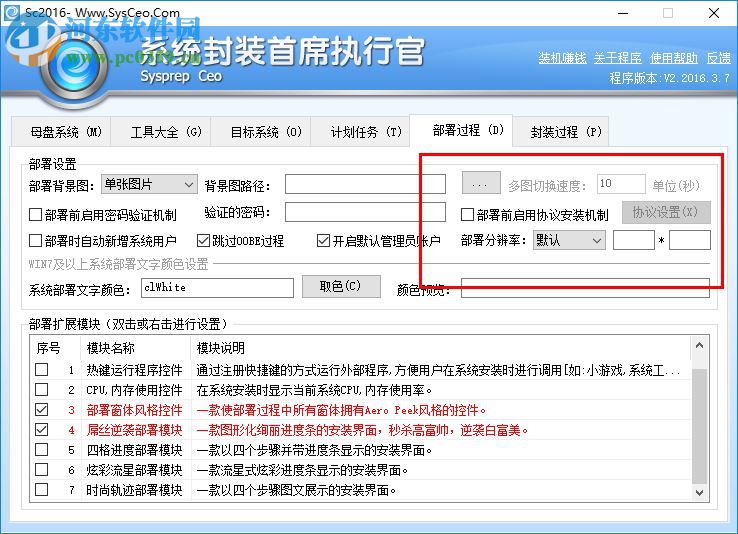Enable 部署时自动新增系统用户 checkbox
The width and height of the screenshot is (738, 534).
(36, 240)
